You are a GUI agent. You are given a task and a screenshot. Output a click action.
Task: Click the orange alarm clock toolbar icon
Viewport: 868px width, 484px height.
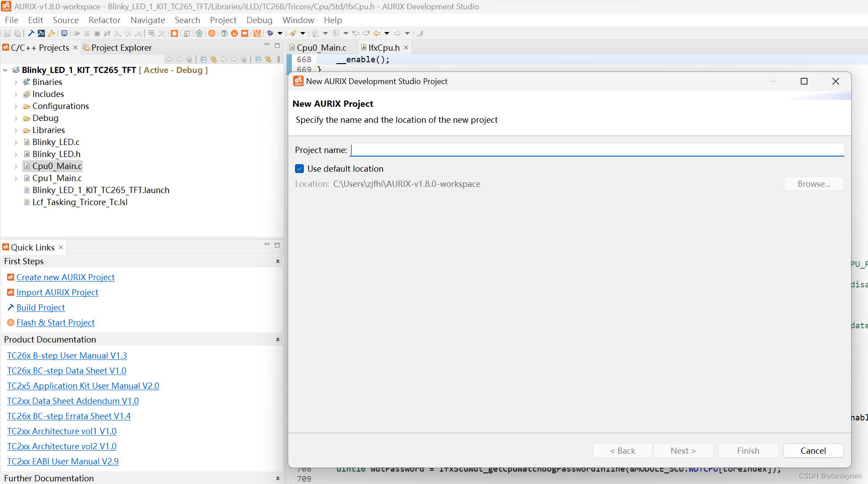[174, 33]
